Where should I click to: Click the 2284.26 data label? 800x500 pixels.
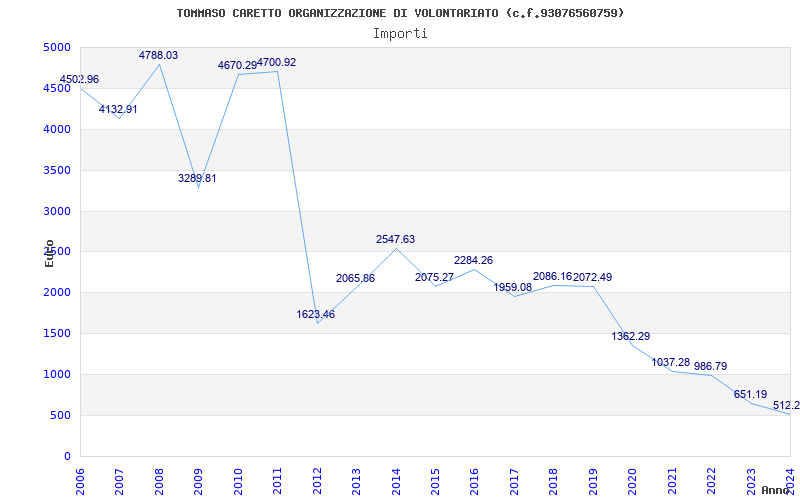(473, 260)
